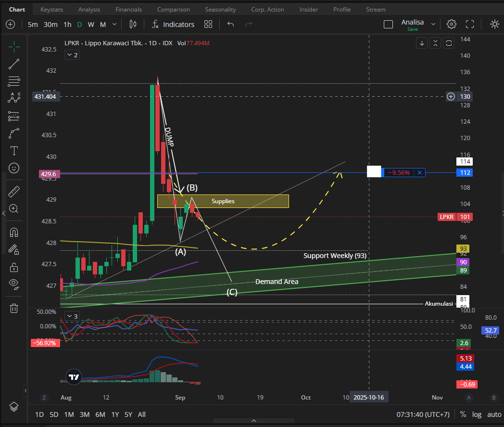Add a symbol with the plus icon
504x427 pixels.
click(x=10, y=25)
